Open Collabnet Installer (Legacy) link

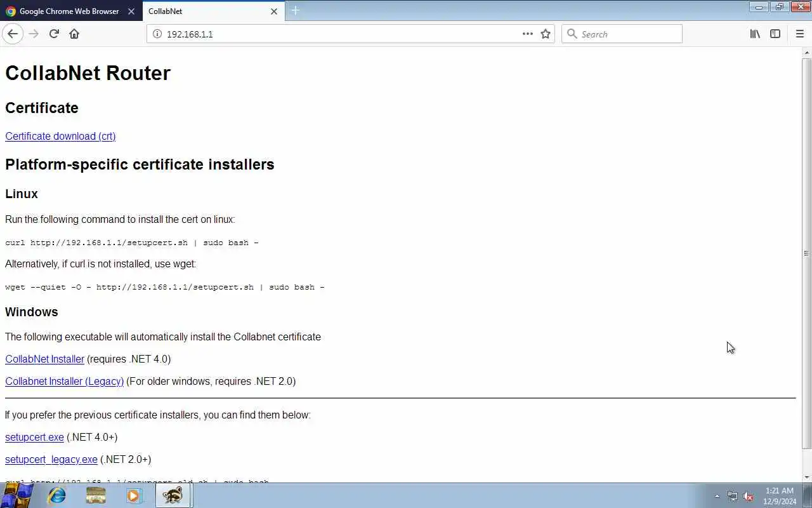(x=64, y=381)
